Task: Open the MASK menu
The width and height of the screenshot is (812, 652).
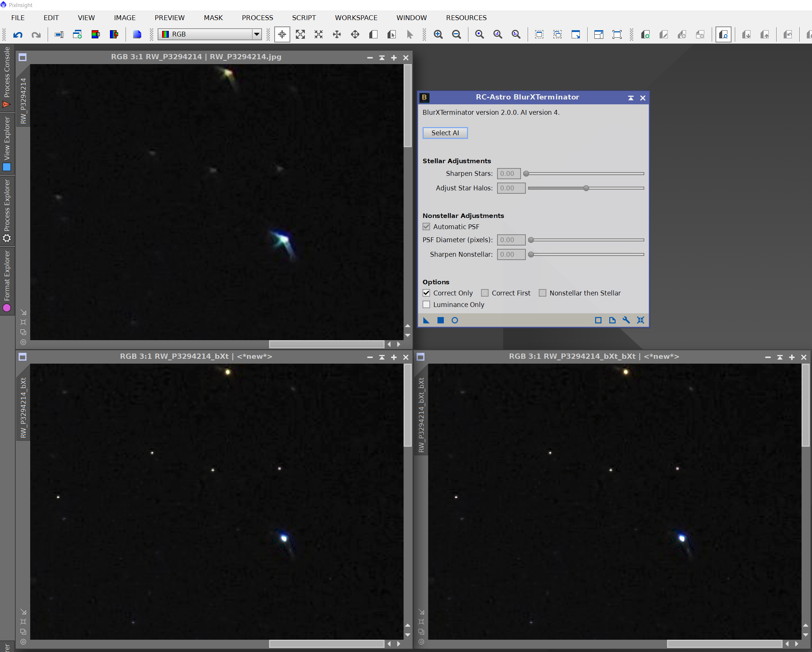Action: click(x=213, y=18)
